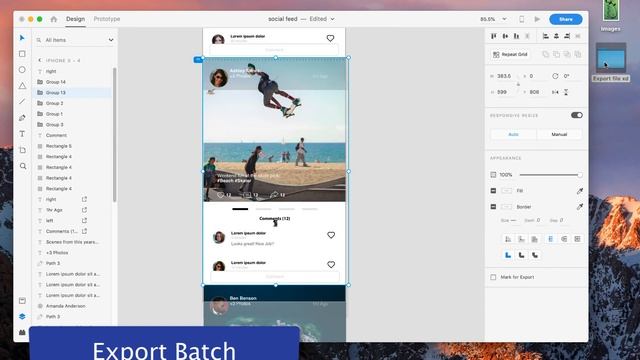This screenshot has height=360, width=640.
Task: Start desktop preview with play icon
Action: (537, 19)
